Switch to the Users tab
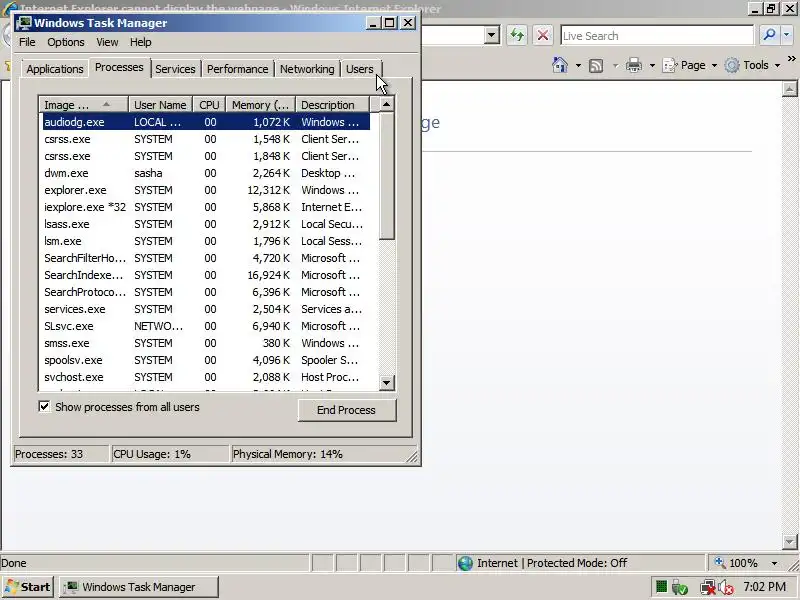Image resolution: width=800 pixels, height=600 pixels. click(360, 69)
